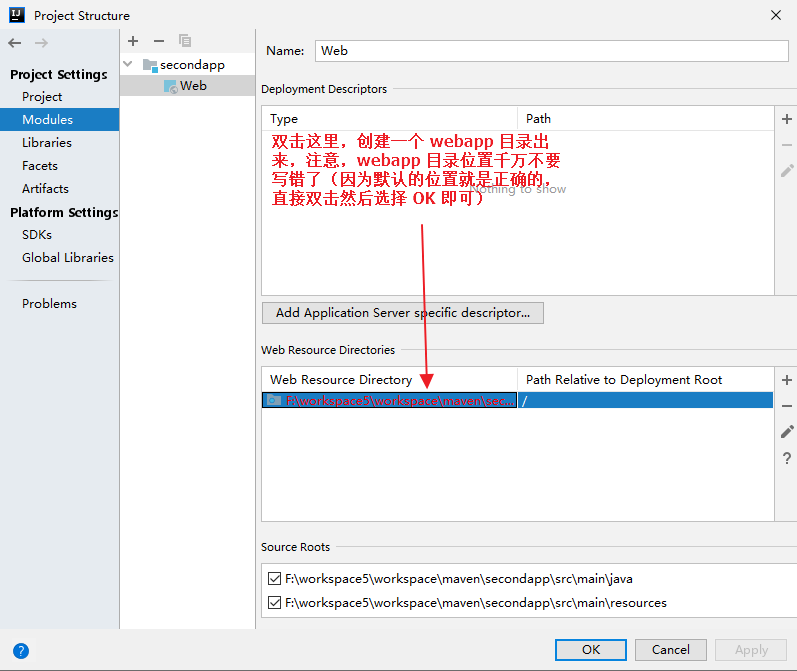Remove selected web resource directory

pyautogui.click(x=786, y=406)
